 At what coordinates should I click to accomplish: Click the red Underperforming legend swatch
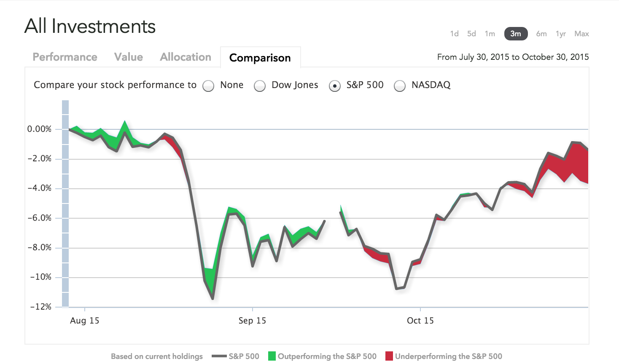tap(389, 356)
